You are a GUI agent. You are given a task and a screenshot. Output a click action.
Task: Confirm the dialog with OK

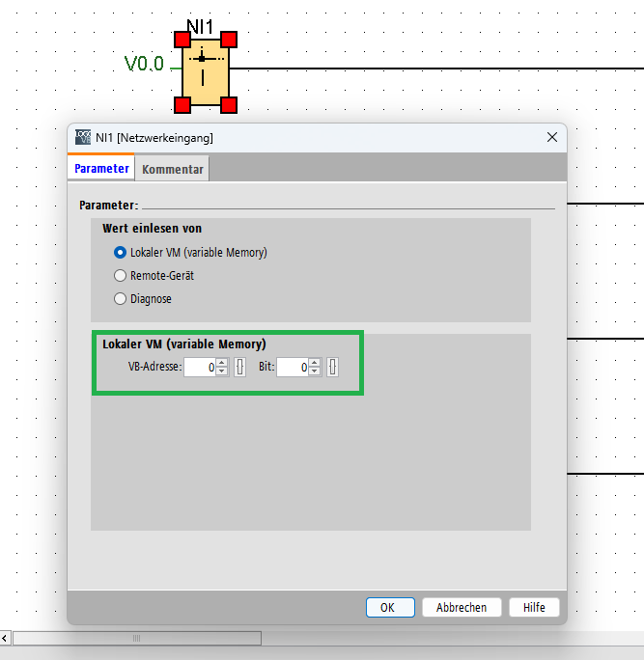coord(390,607)
